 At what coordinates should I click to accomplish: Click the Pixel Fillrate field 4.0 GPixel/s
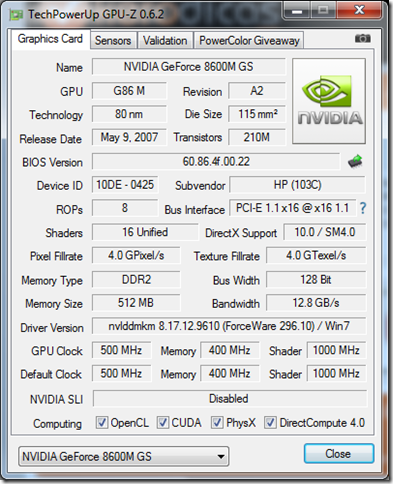point(136,255)
